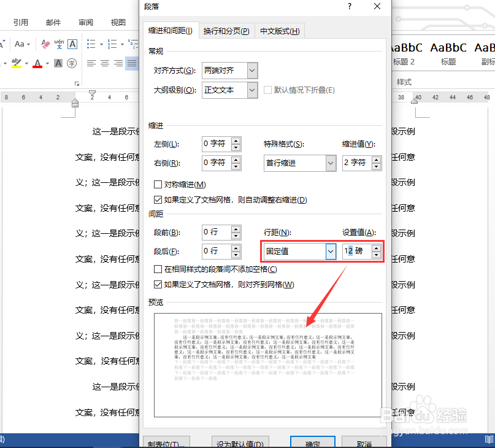
Task: Select the Bullets list icon
Action: (90, 44)
